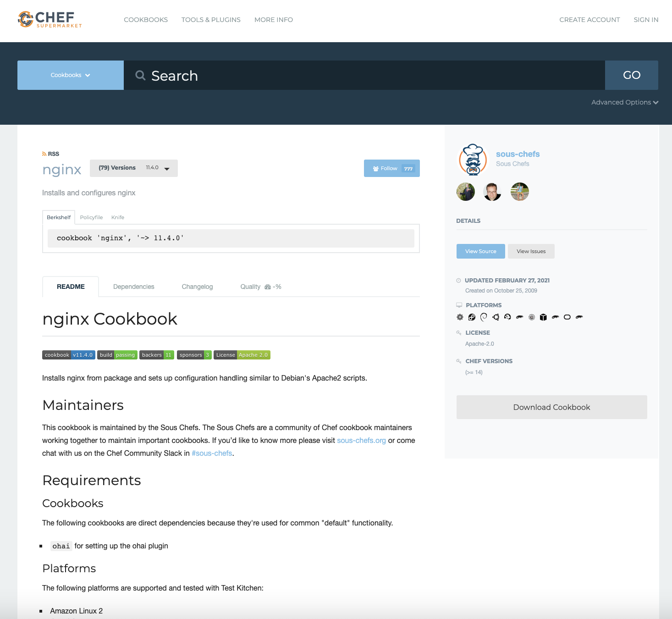Image resolution: width=672 pixels, height=619 pixels.
Task: Switch to the Berkshelf tab
Action: coord(59,217)
